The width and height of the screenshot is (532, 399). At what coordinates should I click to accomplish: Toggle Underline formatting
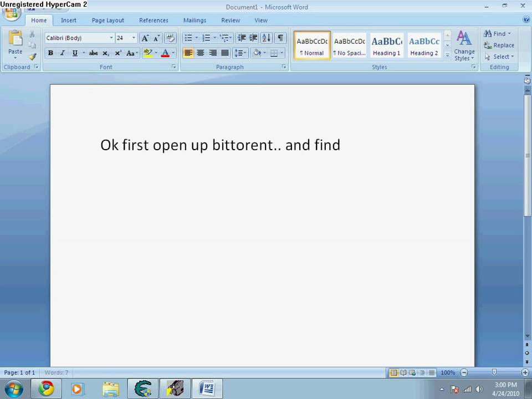click(75, 53)
